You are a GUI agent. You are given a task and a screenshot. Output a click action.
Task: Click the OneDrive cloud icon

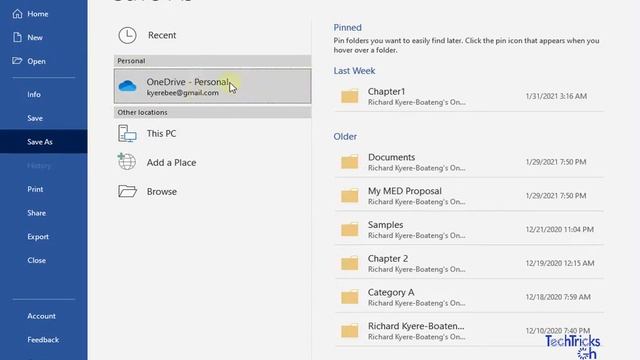click(127, 86)
